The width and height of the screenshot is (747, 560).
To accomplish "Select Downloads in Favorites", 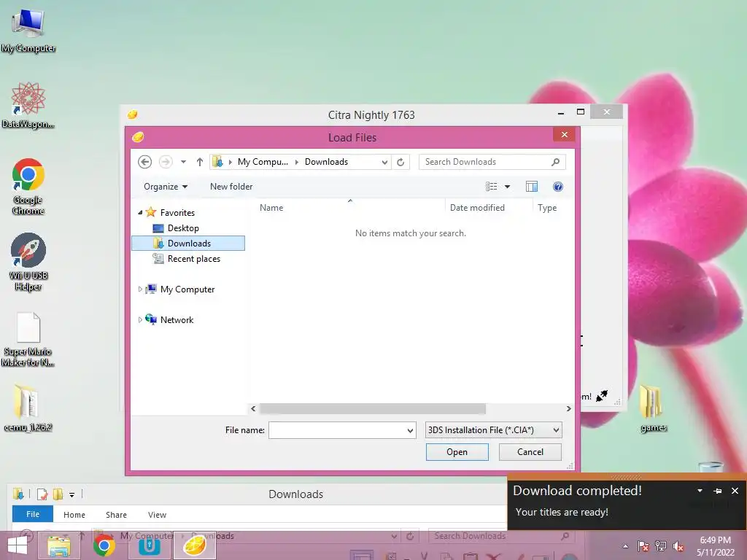I will (189, 244).
